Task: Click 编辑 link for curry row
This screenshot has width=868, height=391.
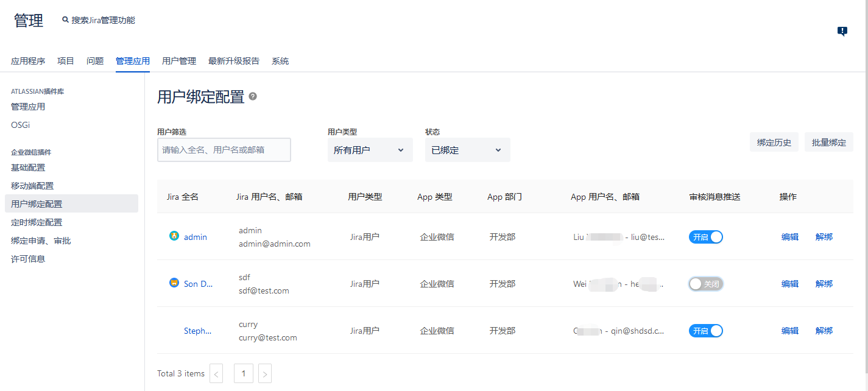Action: click(x=789, y=331)
